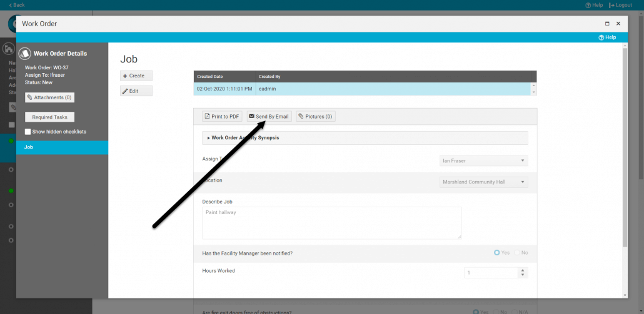Open Attachments (0) in sidebar
644x314 pixels.
click(x=50, y=97)
